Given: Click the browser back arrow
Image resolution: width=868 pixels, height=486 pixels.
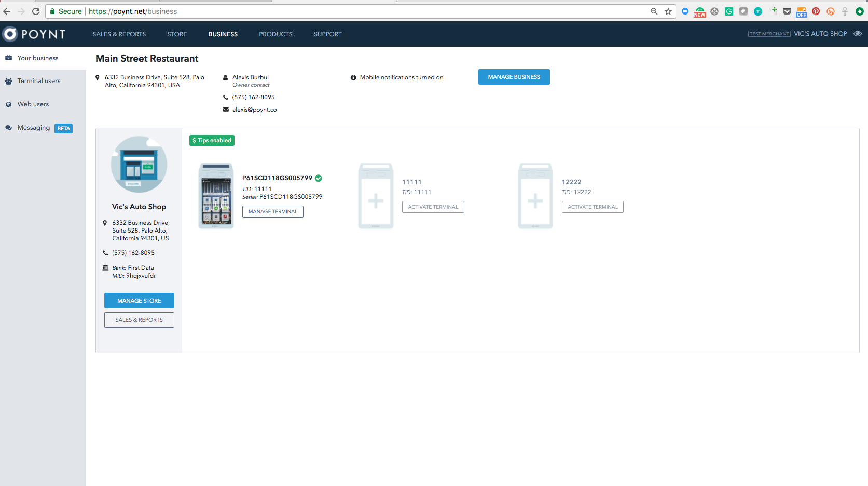Looking at the screenshot, I should coord(7,11).
